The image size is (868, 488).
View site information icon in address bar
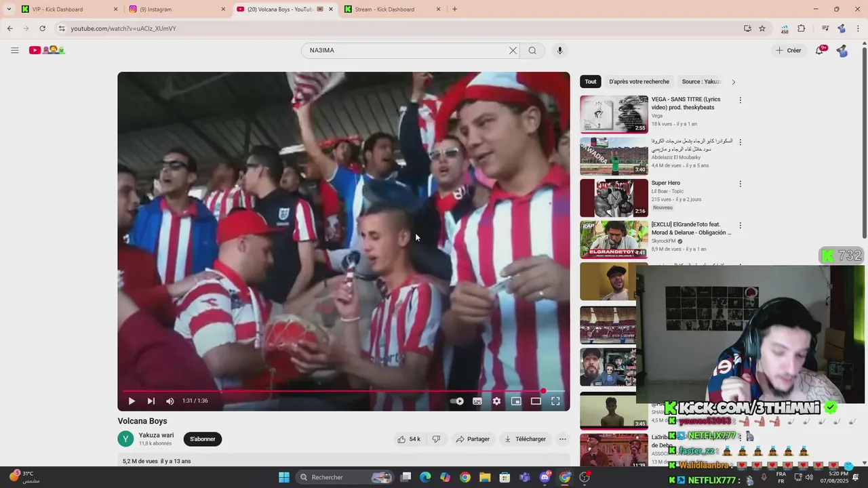click(61, 28)
